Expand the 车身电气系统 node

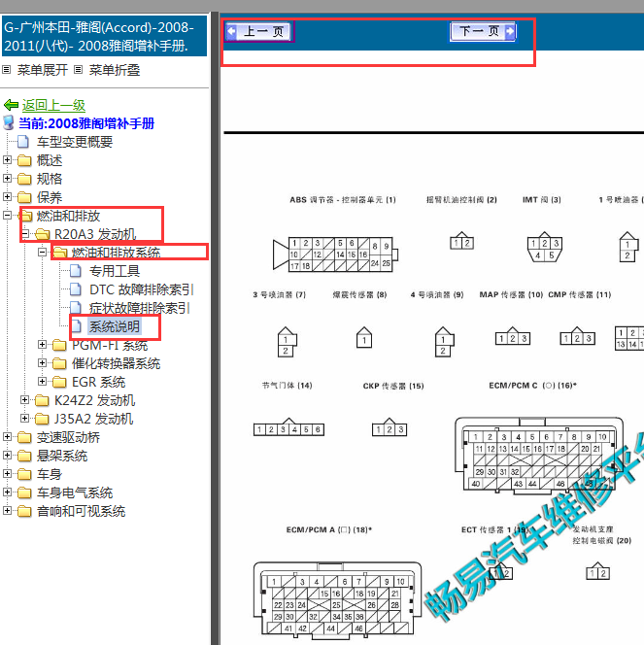point(7,492)
